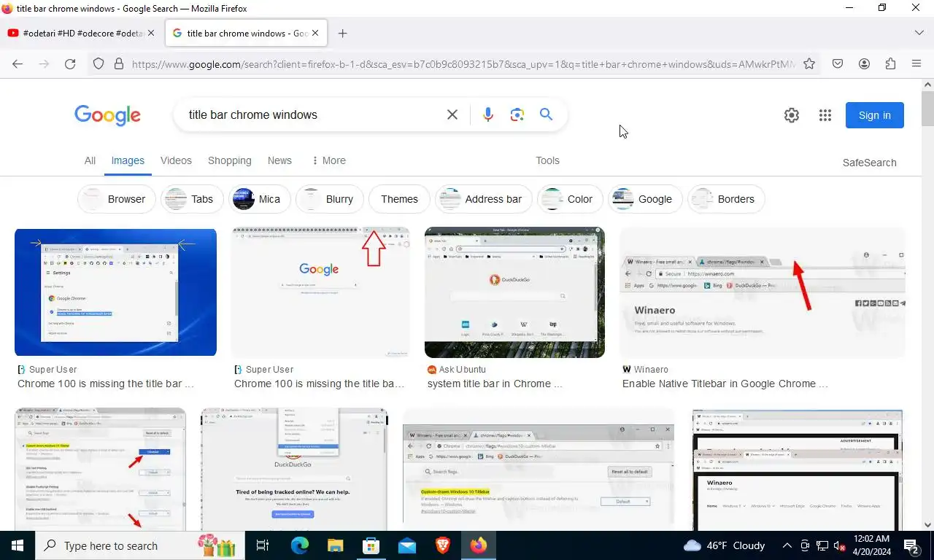Filter images by Borders chip
The image size is (934, 560).
click(x=726, y=199)
